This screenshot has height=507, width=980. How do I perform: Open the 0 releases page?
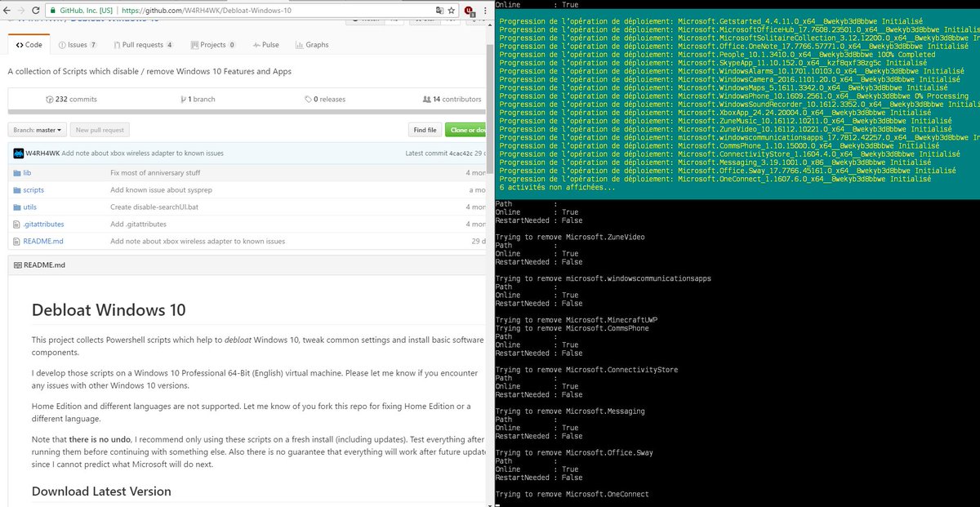[324, 100]
